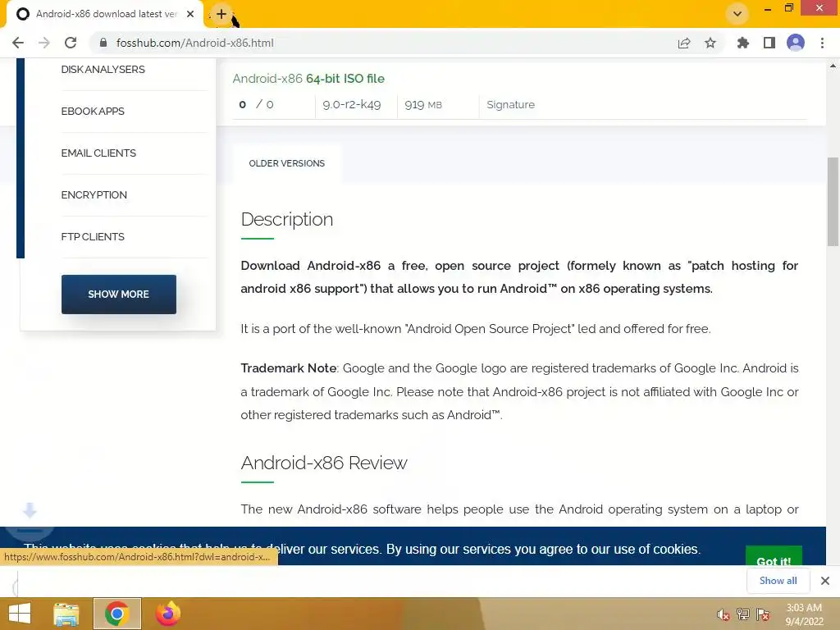Open the Windows Start menu
The image size is (840, 630).
coord(20,614)
